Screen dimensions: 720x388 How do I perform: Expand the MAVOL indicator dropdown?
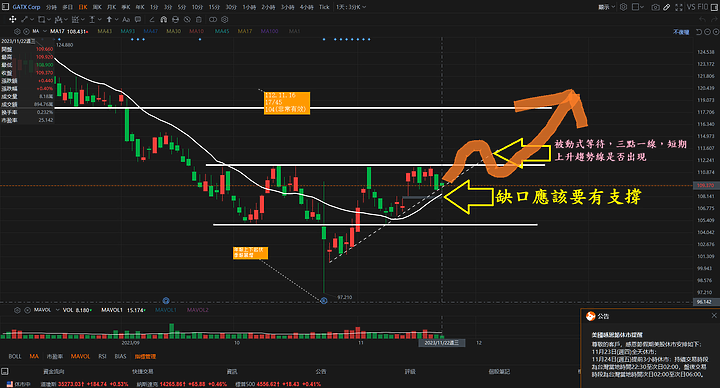pyautogui.click(x=57, y=310)
